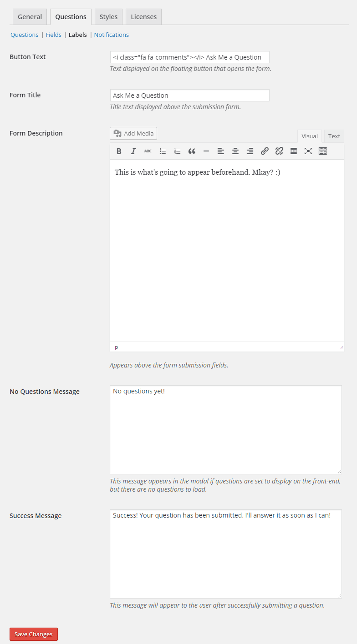
Task: Switch editor to Text mode
Action: pos(334,136)
